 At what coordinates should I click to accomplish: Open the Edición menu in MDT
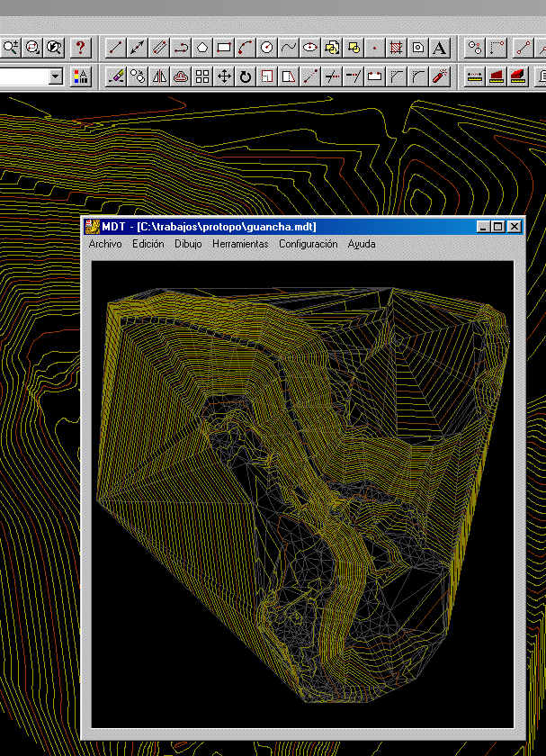point(148,244)
